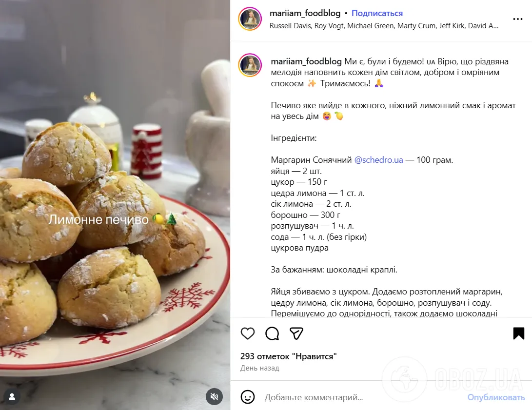Open emoji picker smiley icon
The image size is (532, 410).
tap(248, 397)
